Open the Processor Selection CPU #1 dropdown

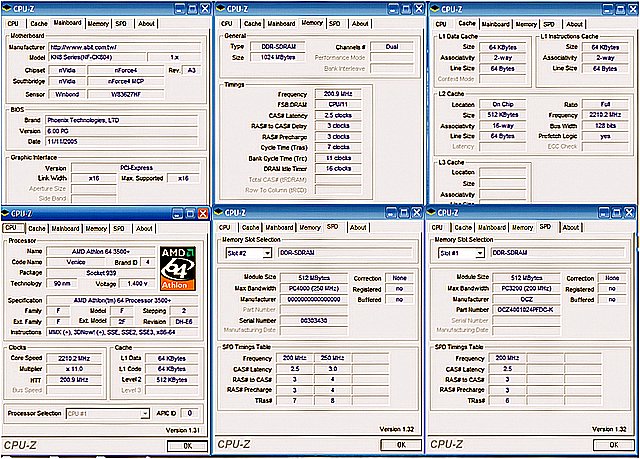144,414
